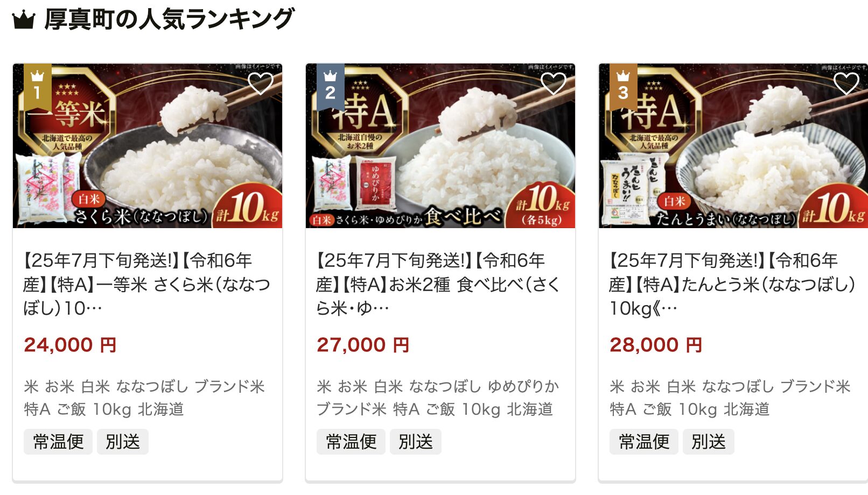This screenshot has height=495, width=868.
Task: Click the rank 1 gold crown badge
Action: click(x=38, y=86)
